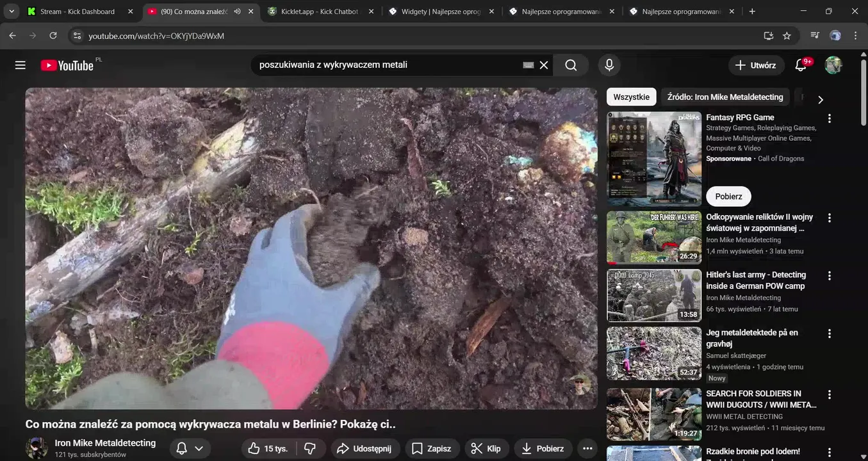Open the Fantasy RPG Game ad thumbnail
The image size is (868, 461).
coord(654,159)
